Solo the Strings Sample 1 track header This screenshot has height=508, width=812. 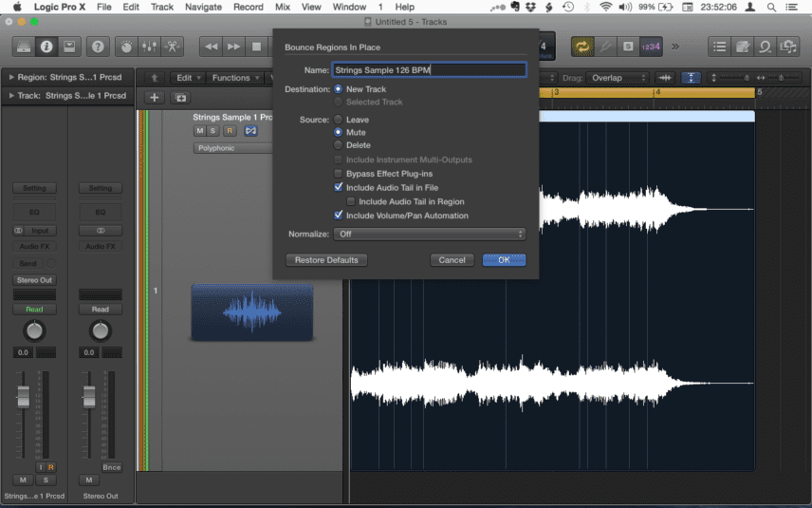(x=212, y=131)
